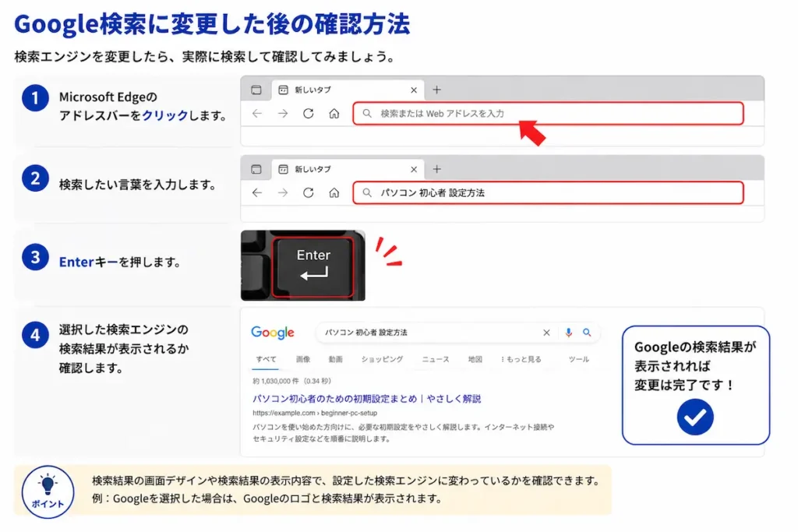Click home icon in second Edge window

(x=334, y=192)
